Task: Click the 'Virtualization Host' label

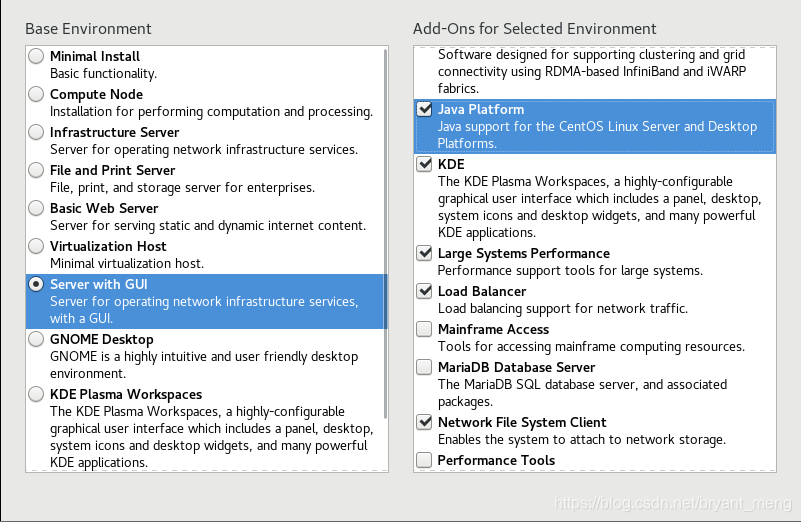Action: point(108,246)
